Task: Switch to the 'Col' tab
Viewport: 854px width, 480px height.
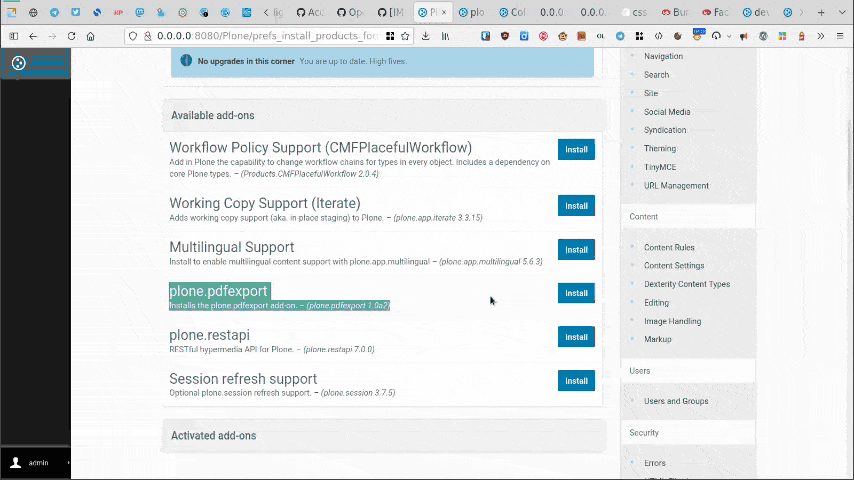Action: point(513,12)
